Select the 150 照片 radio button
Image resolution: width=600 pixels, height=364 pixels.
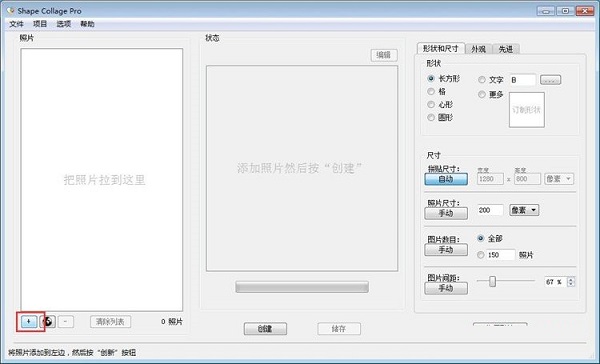[481, 255]
